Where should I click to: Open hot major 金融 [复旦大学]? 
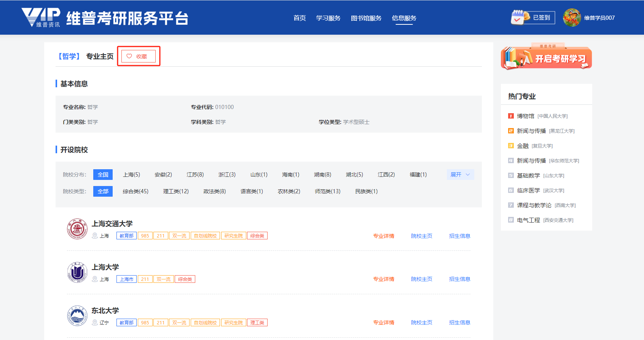pos(535,146)
